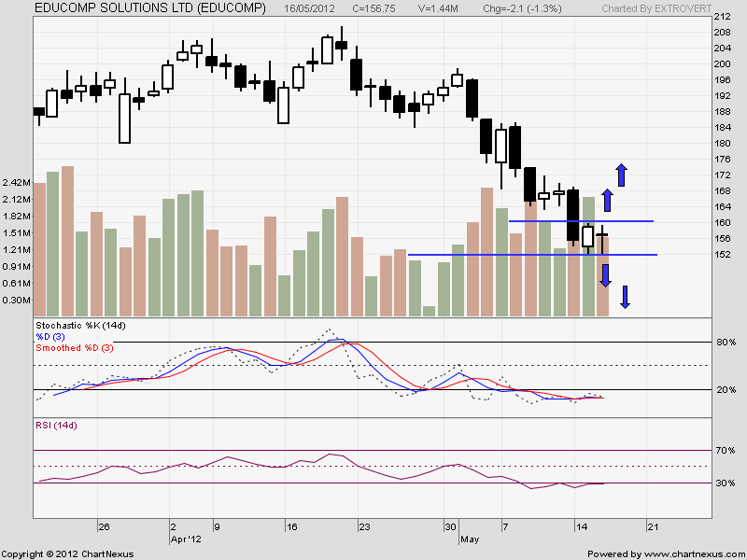Click the blue down arrow just below 152 line

point(605,274)
